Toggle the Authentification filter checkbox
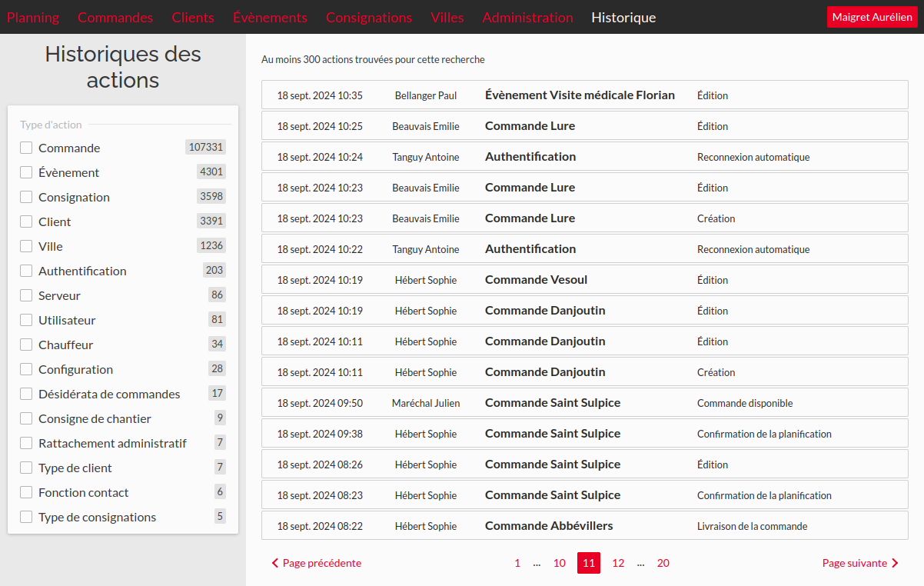This screenshot has height=586, width=924. click(x=26, y=271)
